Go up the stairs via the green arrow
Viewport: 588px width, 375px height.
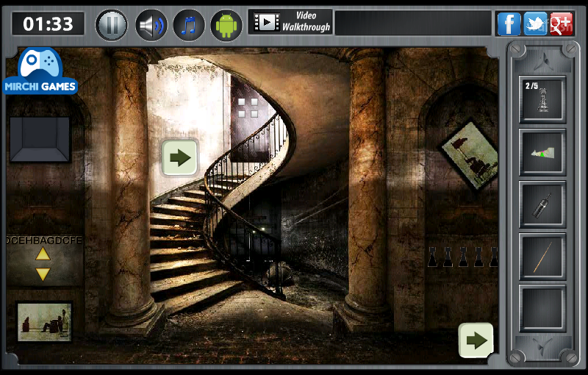click(x=179, y=158)
